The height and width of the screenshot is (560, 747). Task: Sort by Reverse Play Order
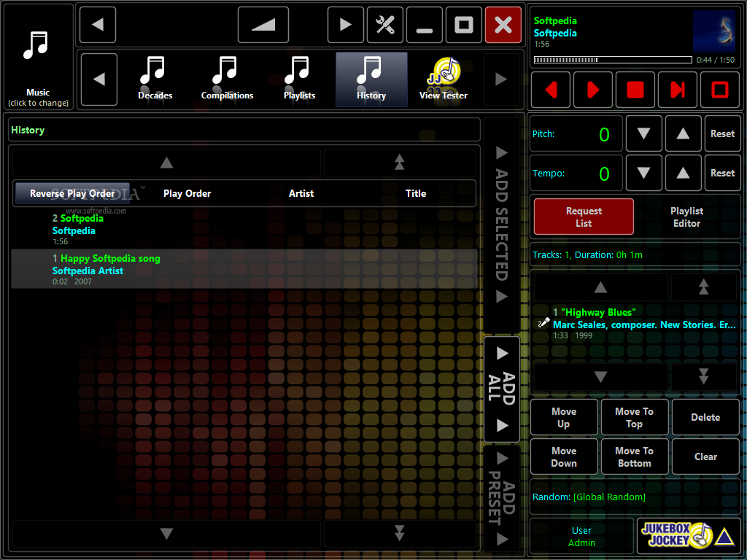tap(72, 193)
